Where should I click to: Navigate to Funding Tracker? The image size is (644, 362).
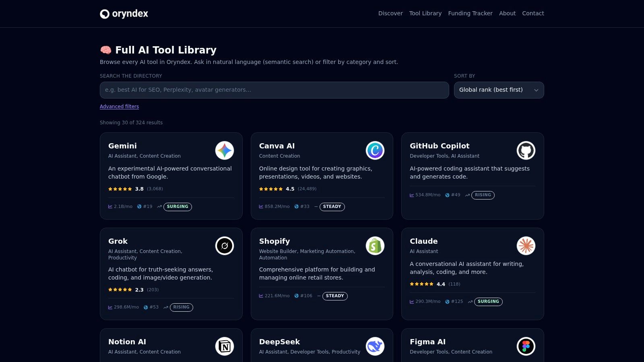[471, 13]
